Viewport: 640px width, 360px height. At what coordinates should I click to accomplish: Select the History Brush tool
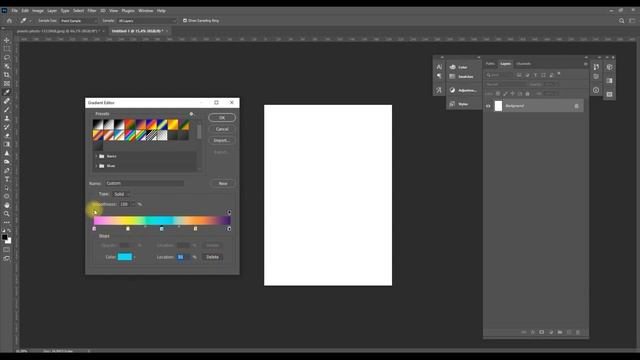pos(7,127)
